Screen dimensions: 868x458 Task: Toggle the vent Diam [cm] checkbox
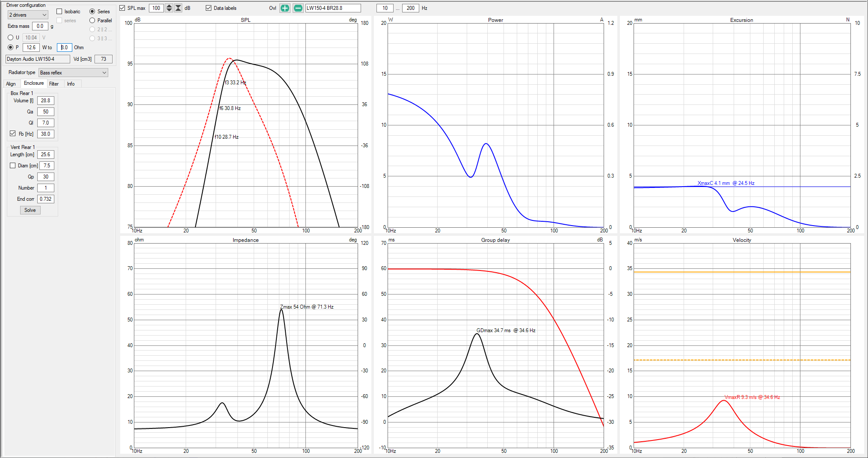coord(13,166)
